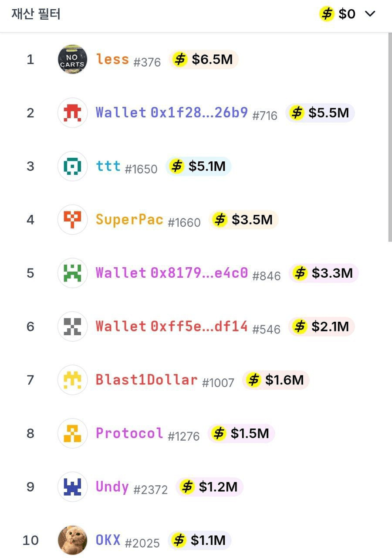Open the NO CARTS avatar of less
The width and height of the screenshot is (392, 558).
click(72, 59)
